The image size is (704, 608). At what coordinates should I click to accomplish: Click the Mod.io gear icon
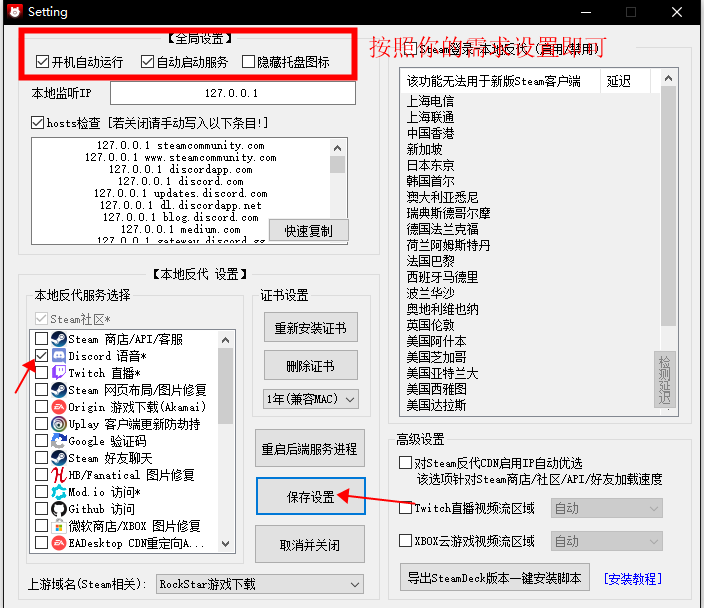pos(59,492)
